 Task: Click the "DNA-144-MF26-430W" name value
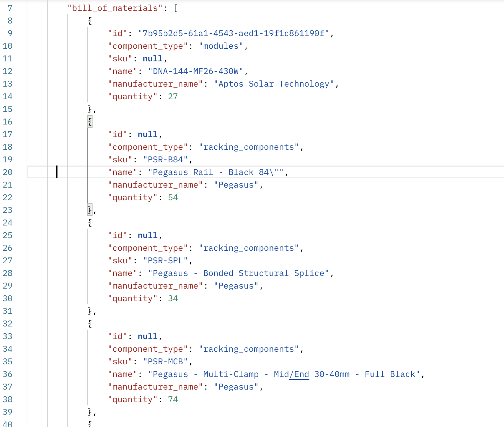[196, 71]
